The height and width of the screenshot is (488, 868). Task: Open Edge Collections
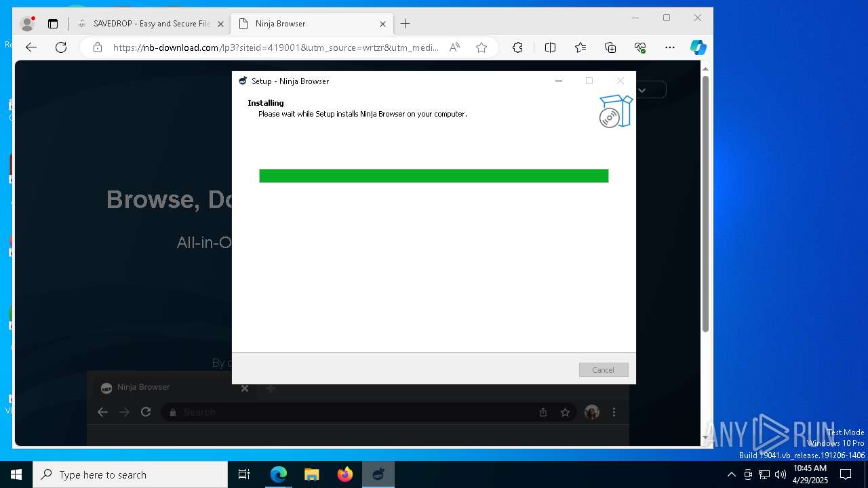[x=610, y=47]
